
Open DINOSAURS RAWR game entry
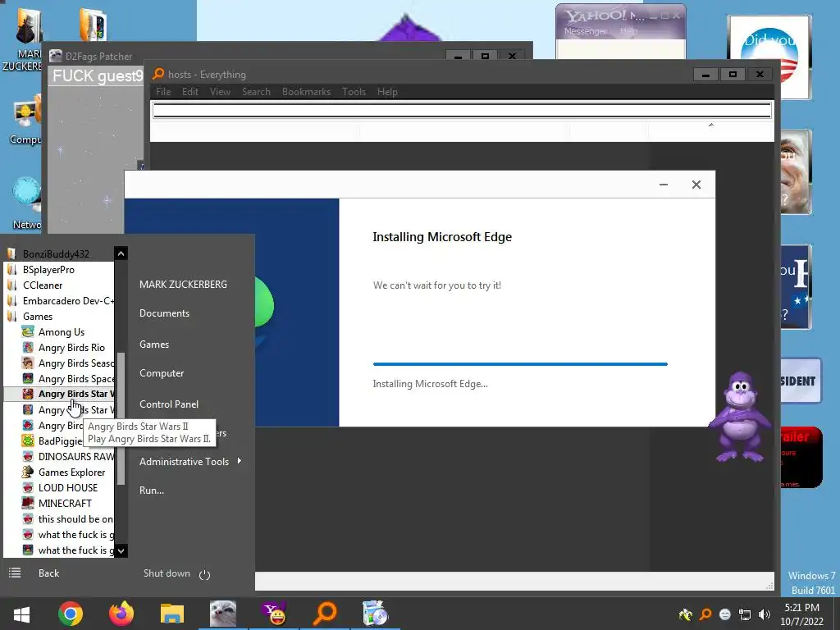click(75, 456)
